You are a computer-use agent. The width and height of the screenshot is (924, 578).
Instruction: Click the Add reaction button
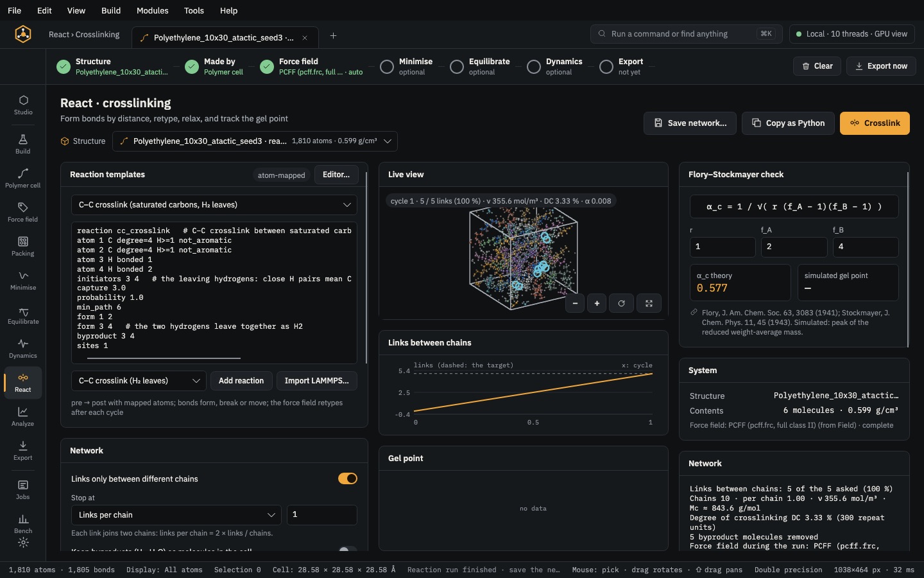(241, 381)
